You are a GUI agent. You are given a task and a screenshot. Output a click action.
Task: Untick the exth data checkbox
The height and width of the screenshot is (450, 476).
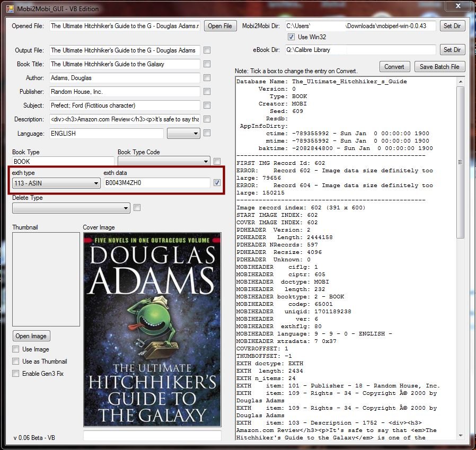[x=217, y=183]
